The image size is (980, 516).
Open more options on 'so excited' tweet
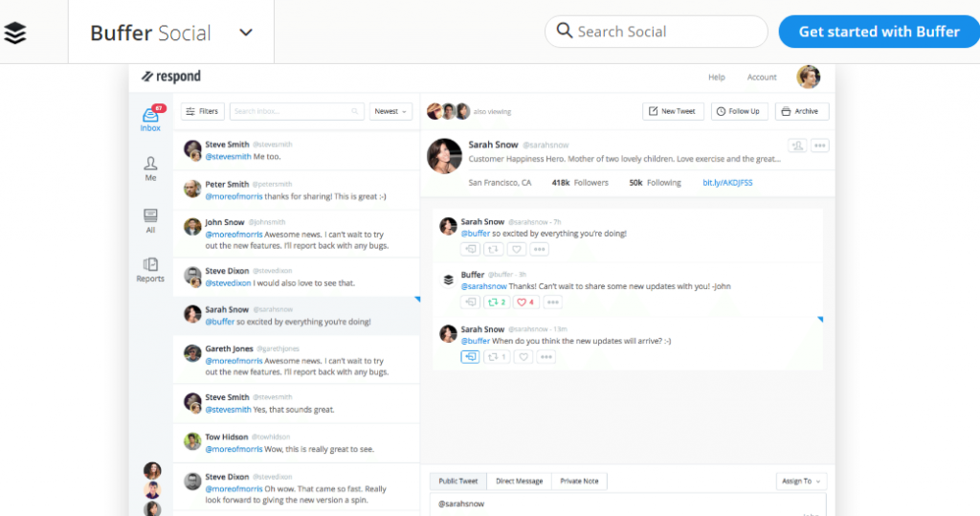click(540, 249)
